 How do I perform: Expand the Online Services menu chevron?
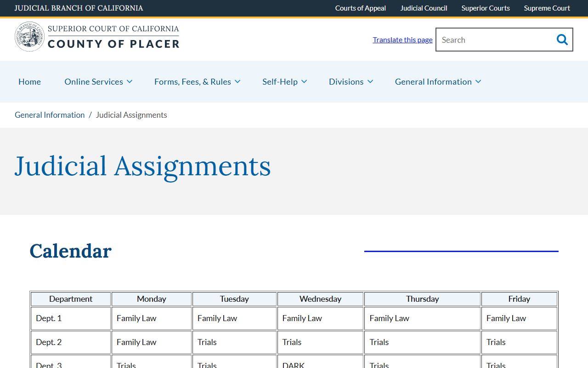click(x=130, y=81)
